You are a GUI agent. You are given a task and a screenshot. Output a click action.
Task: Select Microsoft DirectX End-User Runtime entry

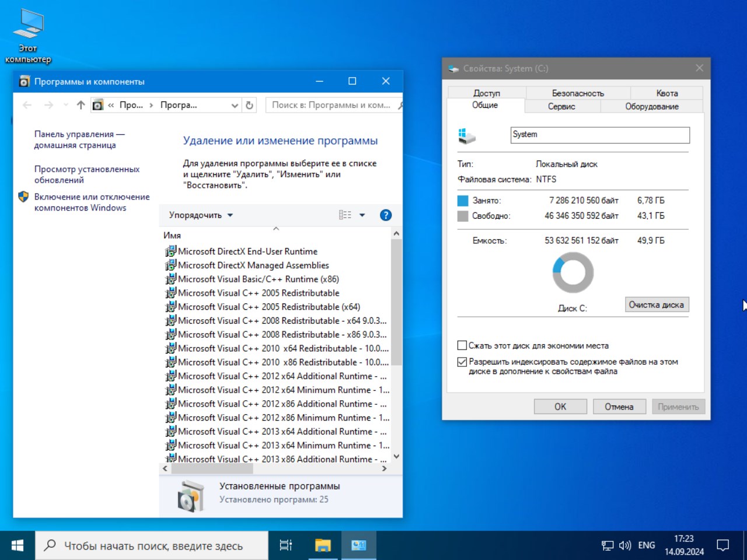tap(247, 251)
